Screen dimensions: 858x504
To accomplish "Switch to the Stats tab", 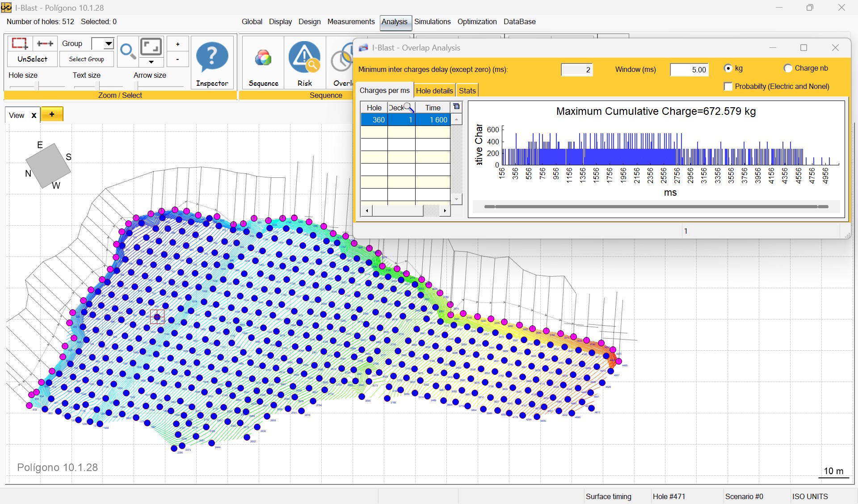I will 467,90.
